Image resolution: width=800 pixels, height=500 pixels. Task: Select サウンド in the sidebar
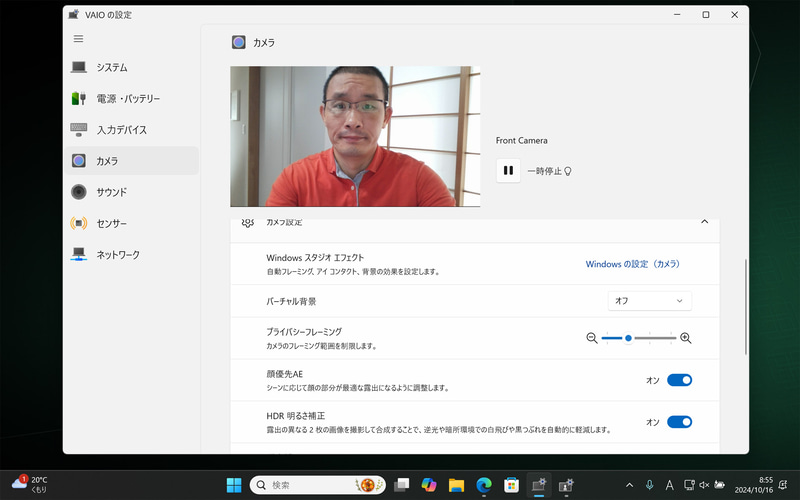coord(111,192)
